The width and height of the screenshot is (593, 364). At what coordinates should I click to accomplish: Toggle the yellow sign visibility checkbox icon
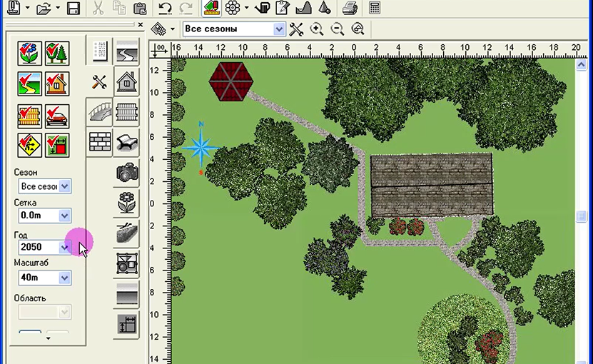coord(29,146)
